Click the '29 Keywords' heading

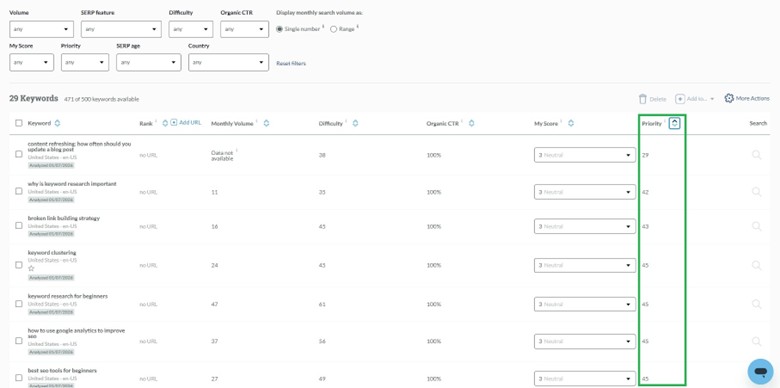[x=34, y=98]
